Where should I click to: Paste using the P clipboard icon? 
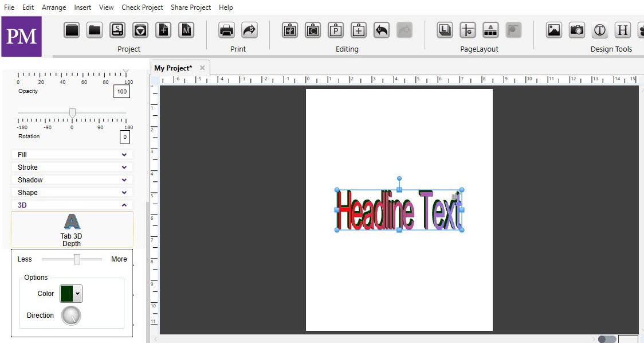click(x=336, y=30)
